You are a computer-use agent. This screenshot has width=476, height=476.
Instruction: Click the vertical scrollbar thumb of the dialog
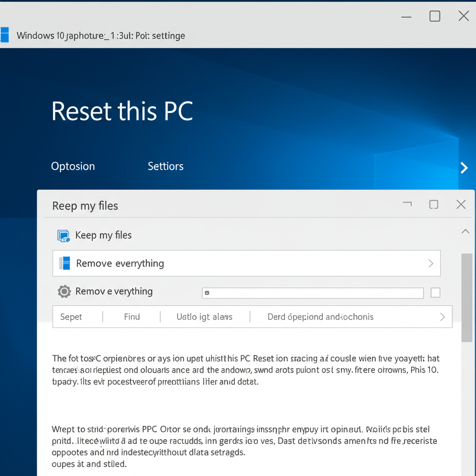coord(467,297)
